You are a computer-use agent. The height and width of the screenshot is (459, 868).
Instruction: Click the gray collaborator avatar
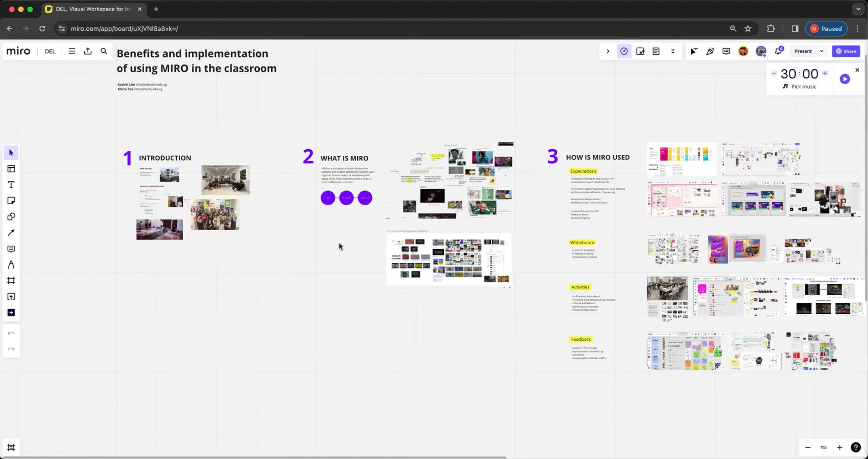coord(761,51)
